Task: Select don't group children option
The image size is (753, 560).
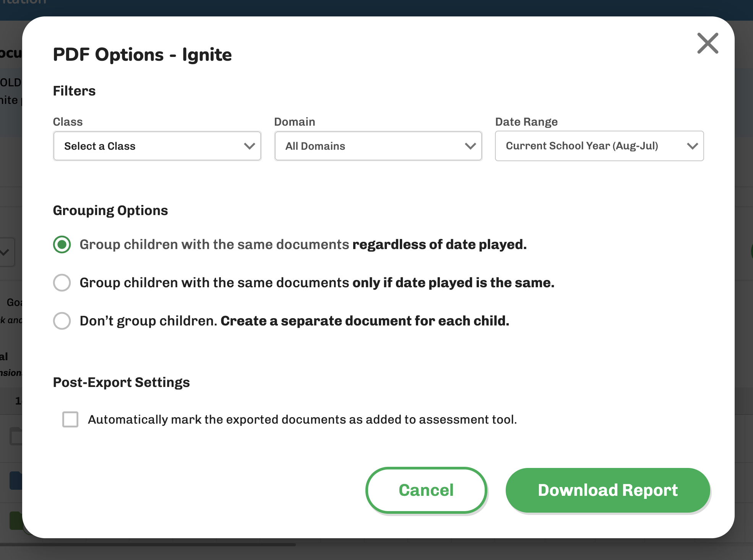Action: point(62,321)
